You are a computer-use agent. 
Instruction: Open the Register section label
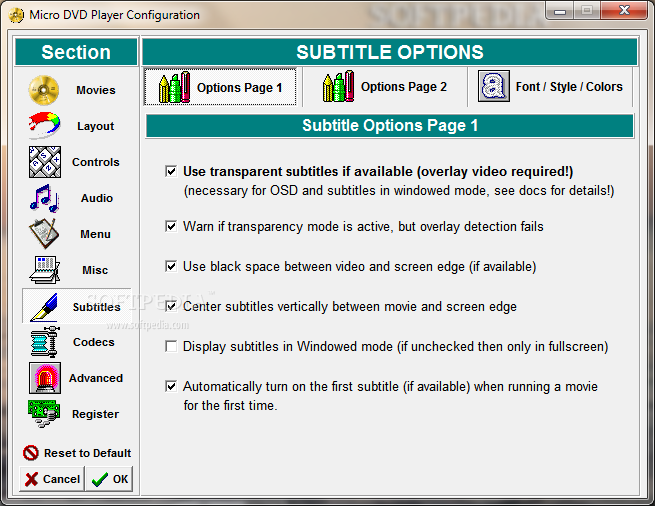(x=96, y=414)
